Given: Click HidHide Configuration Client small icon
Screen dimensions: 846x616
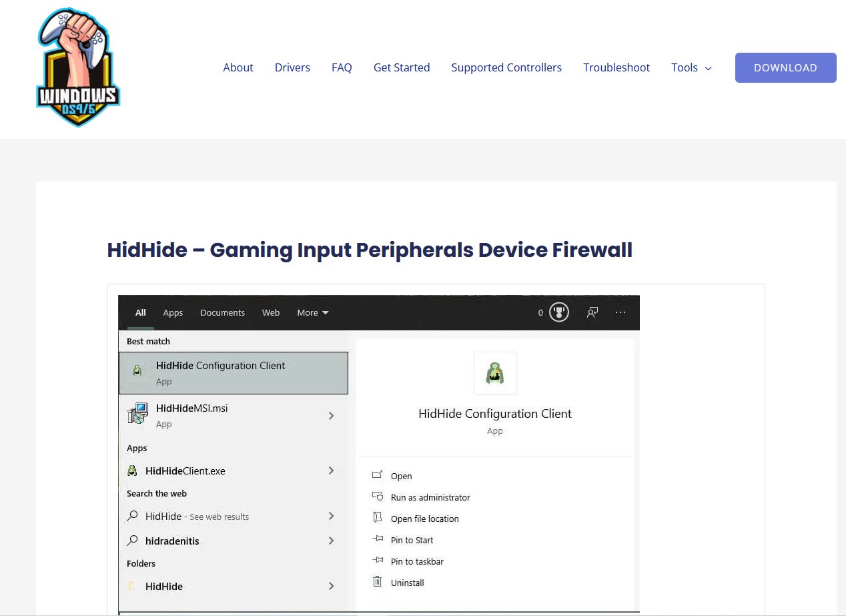Looking at the screenshot, I should (137, 371).
